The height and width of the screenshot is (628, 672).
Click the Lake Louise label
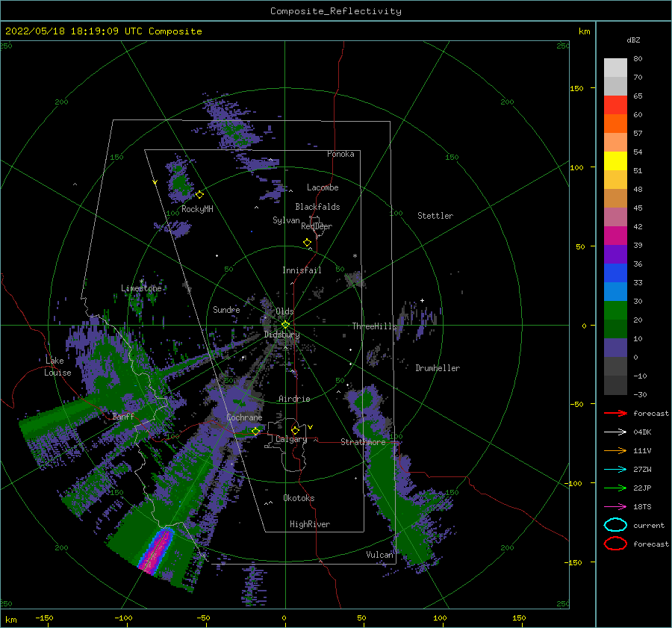pos(57,367)
